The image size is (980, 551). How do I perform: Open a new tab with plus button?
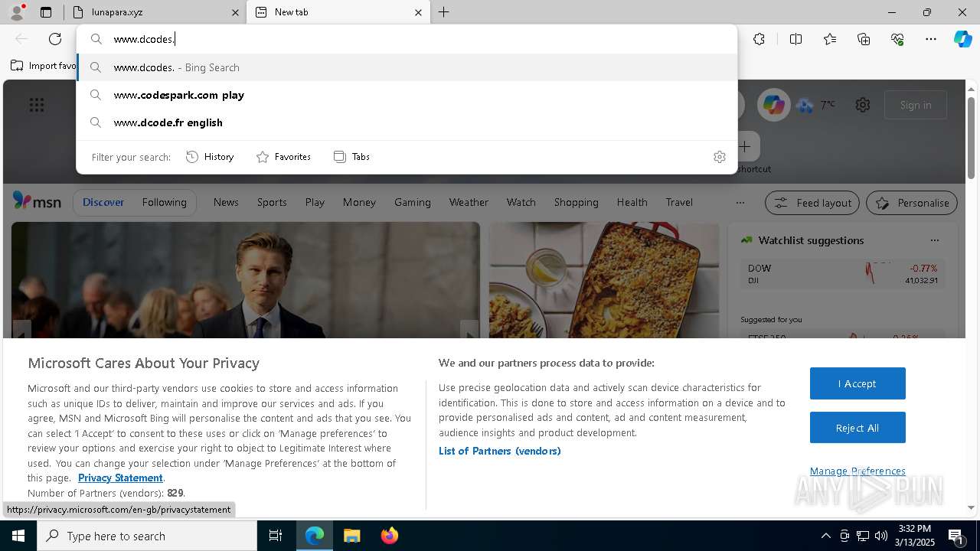click(443, 12)
